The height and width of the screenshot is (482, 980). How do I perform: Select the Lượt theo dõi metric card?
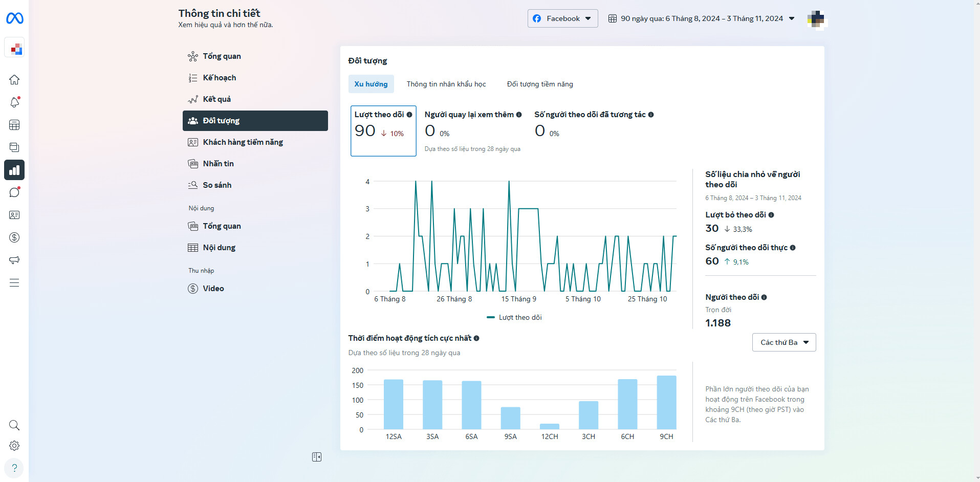coord(383,130)
